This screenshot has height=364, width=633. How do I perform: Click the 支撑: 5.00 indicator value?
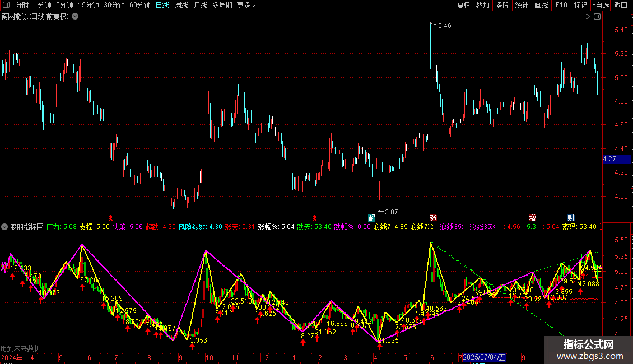[x=95, y=227]
